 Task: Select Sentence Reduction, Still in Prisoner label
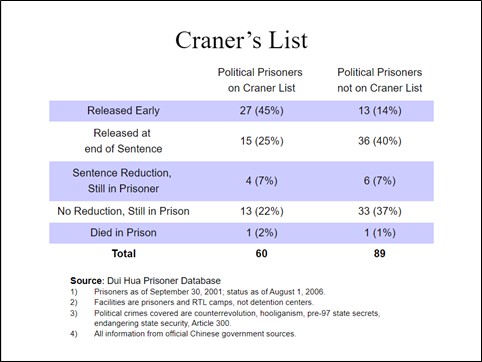tap(122, 181)
